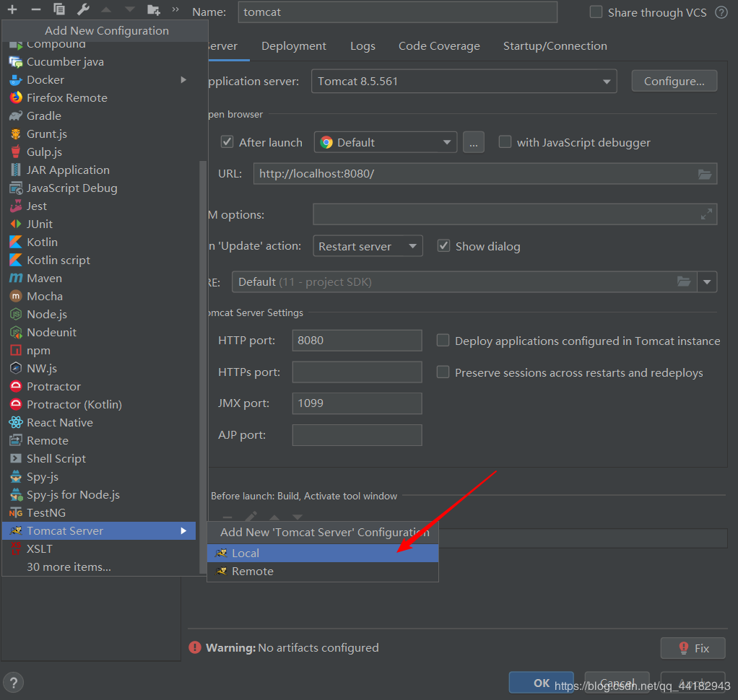
Task: Choose Remote Tomcat Server configuration
Action: coord(323,572)
